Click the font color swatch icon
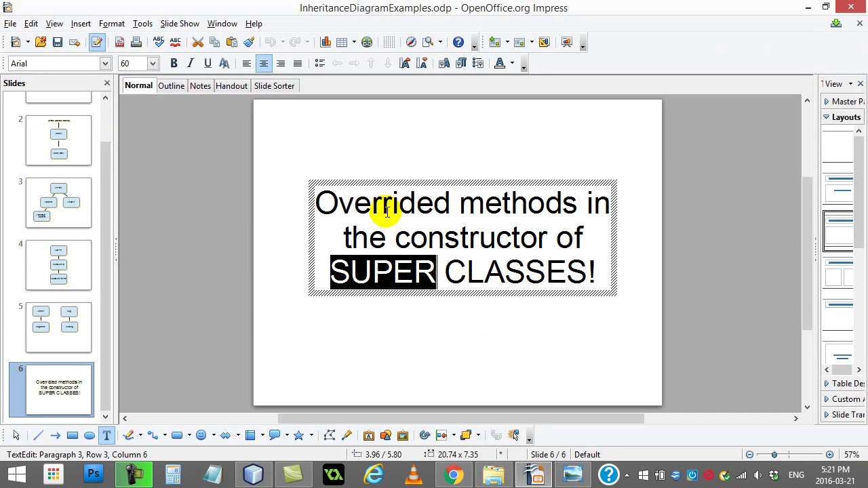Screen dimensions: 868x488 [x=500, y=63]
